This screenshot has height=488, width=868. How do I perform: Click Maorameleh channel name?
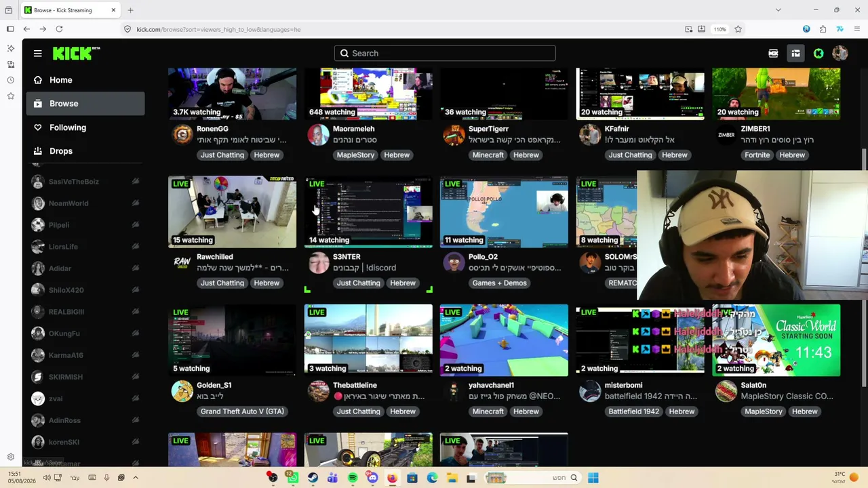[354, 129]
